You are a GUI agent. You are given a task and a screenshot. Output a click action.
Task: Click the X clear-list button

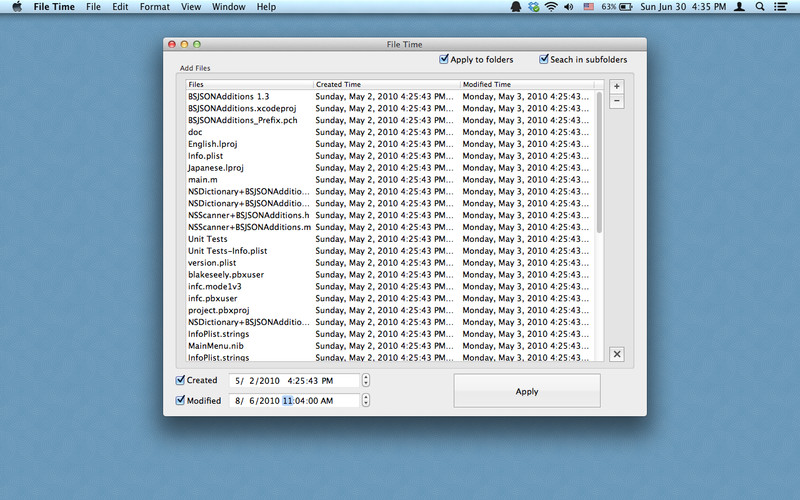(617, 354)
